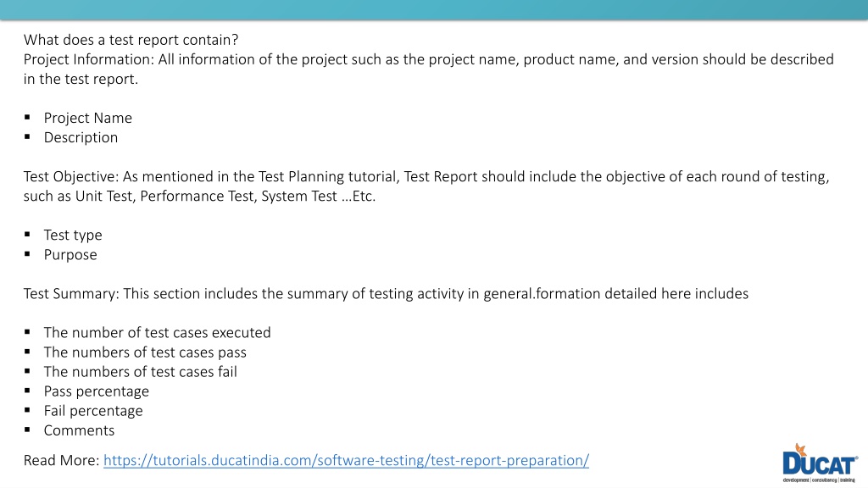Select the 'Project Name' bullet item
This screenshot has height=488, width=868.
pyautogui.click(x=88, y=118)
